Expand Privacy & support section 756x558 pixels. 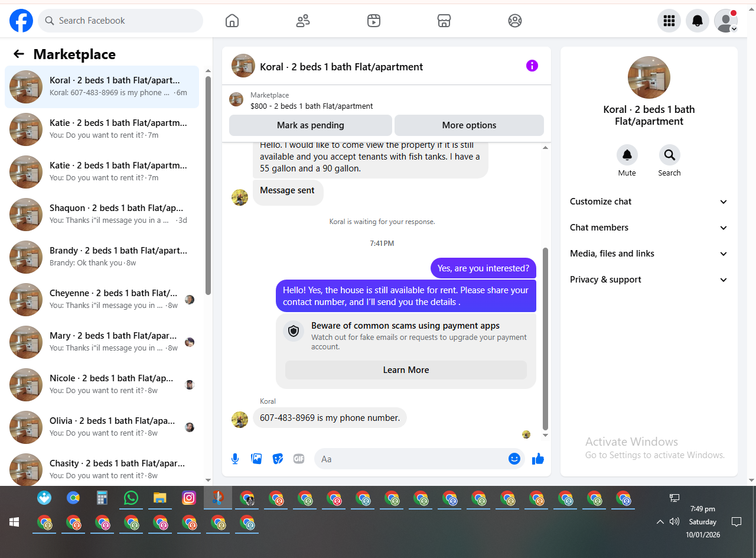pos(649,280)
